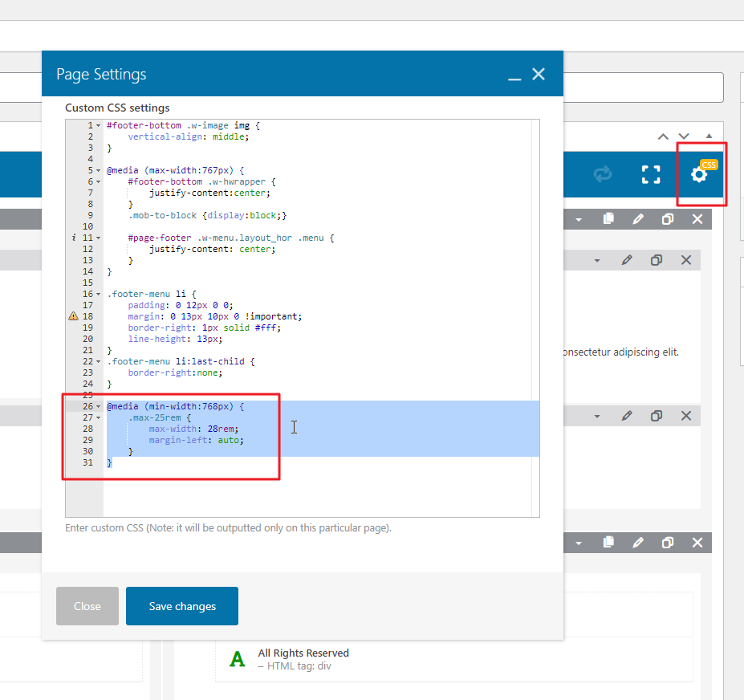The width and height of the screenshot is (744, 700).
Task: Open dropdown on light bar above 'consectetur adipiscing elit'
Action: pyautogui.click(x=597, y=261)
